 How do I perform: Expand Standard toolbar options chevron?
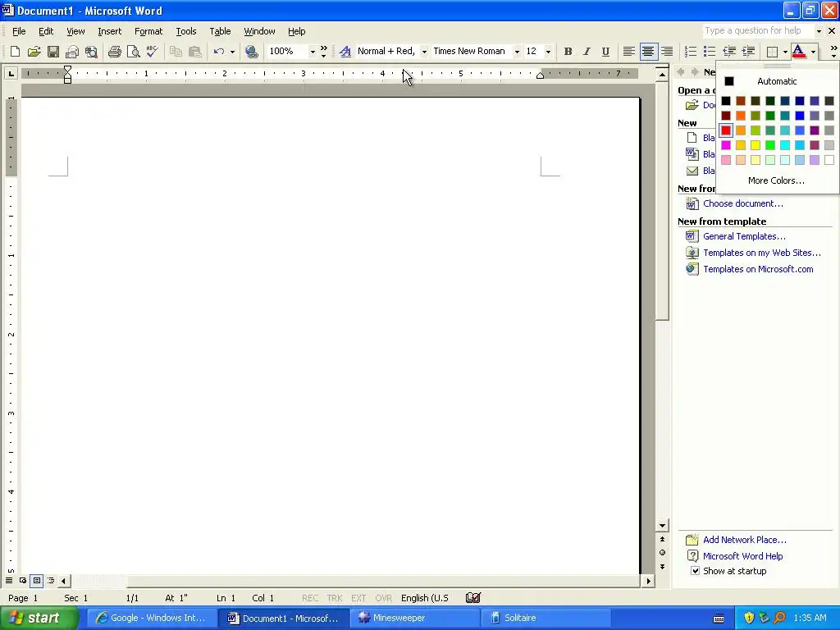click(x=323, y=52)
